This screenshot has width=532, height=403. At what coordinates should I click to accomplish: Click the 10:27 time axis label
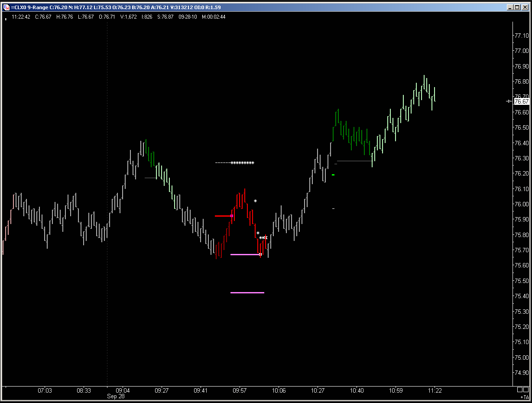[x=318, y=390]
